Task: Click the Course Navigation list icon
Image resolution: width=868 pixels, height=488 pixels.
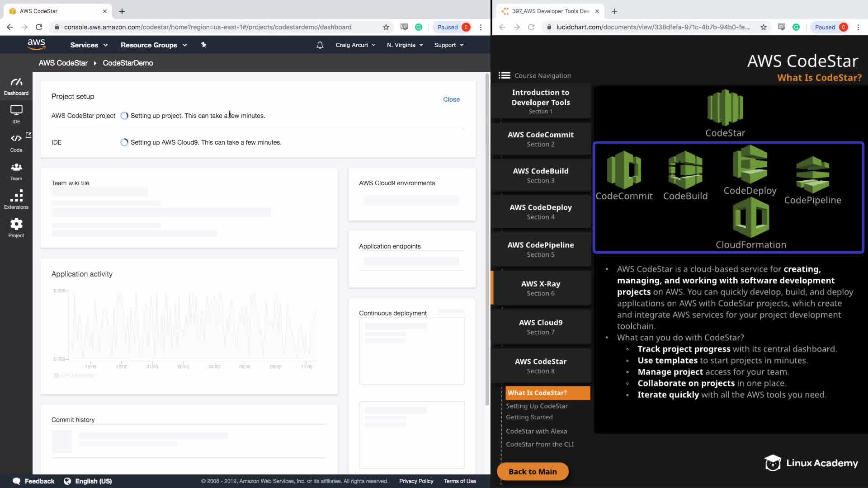Action: [505, 75]
